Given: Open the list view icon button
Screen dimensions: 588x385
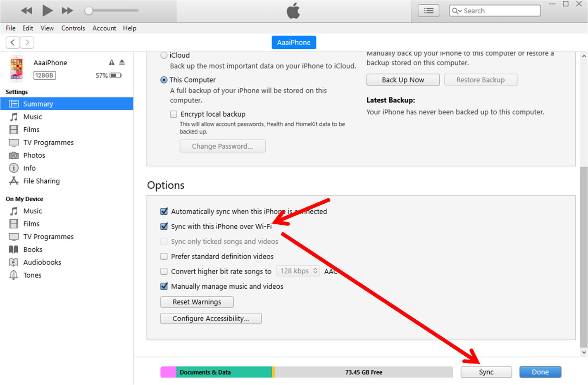Looking at the screenshot, I should click(429, 11).
